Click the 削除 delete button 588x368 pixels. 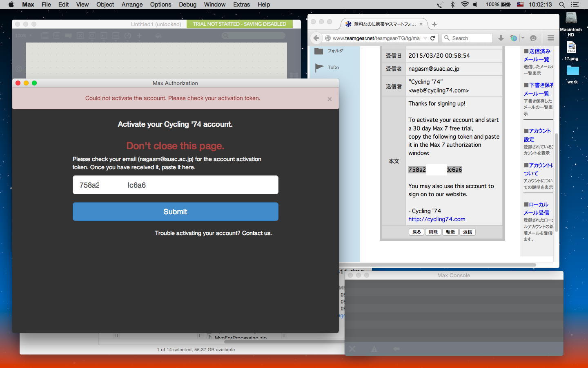[433, 232]
